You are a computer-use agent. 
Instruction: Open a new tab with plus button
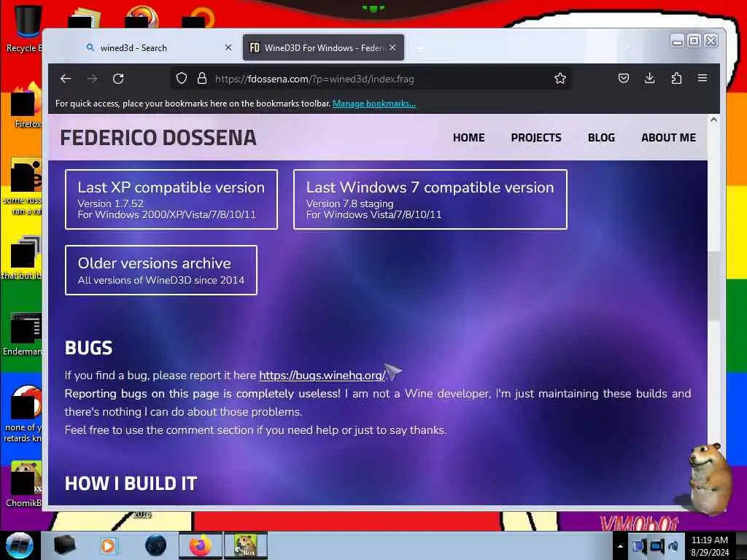point(419,48)
